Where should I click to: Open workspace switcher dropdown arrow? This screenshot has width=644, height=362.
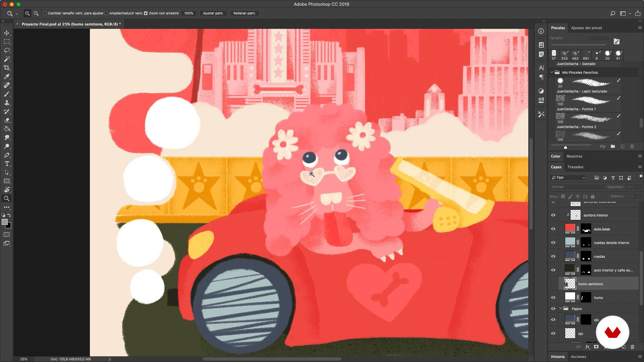(x=630, y=14)
